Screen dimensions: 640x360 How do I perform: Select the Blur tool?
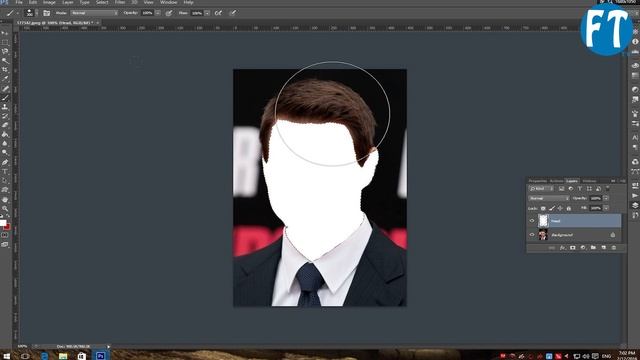pyautogui.click(x=5, y=143)
